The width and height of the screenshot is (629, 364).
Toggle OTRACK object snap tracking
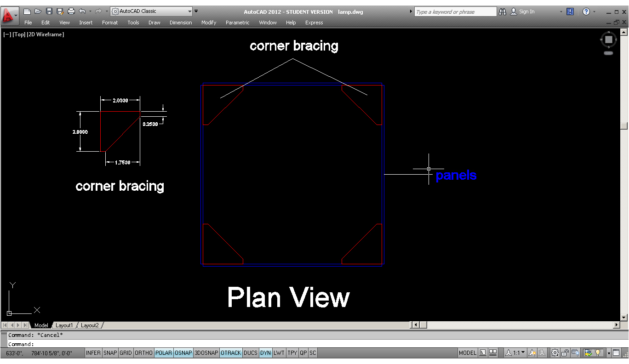(231, 353)
